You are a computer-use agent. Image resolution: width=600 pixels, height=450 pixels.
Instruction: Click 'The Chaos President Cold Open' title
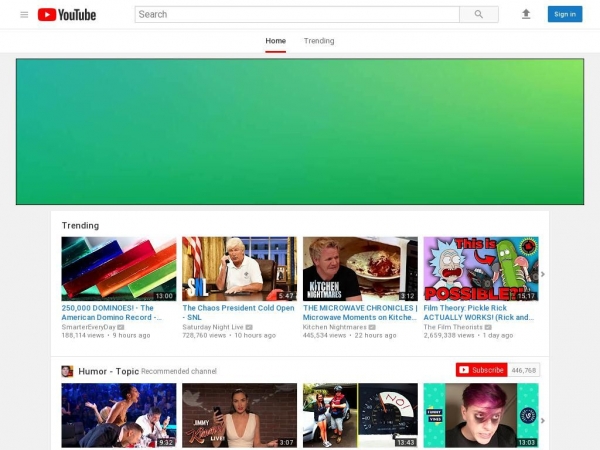238,313
